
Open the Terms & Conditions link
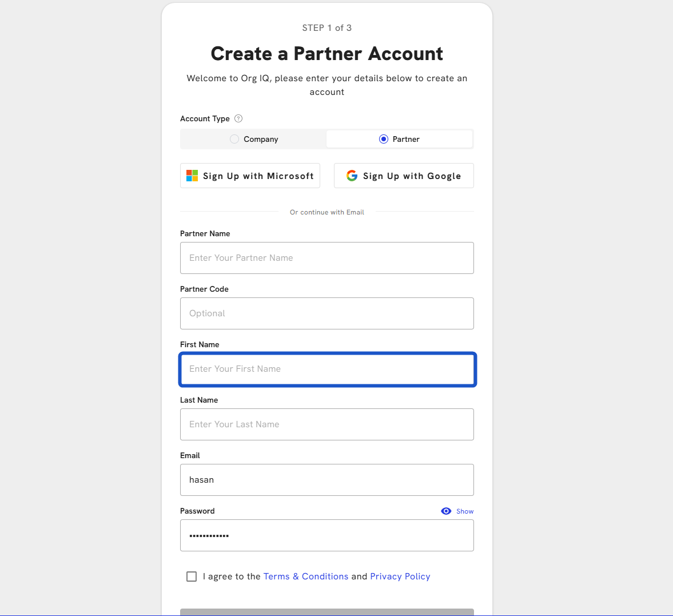(305, 577)
